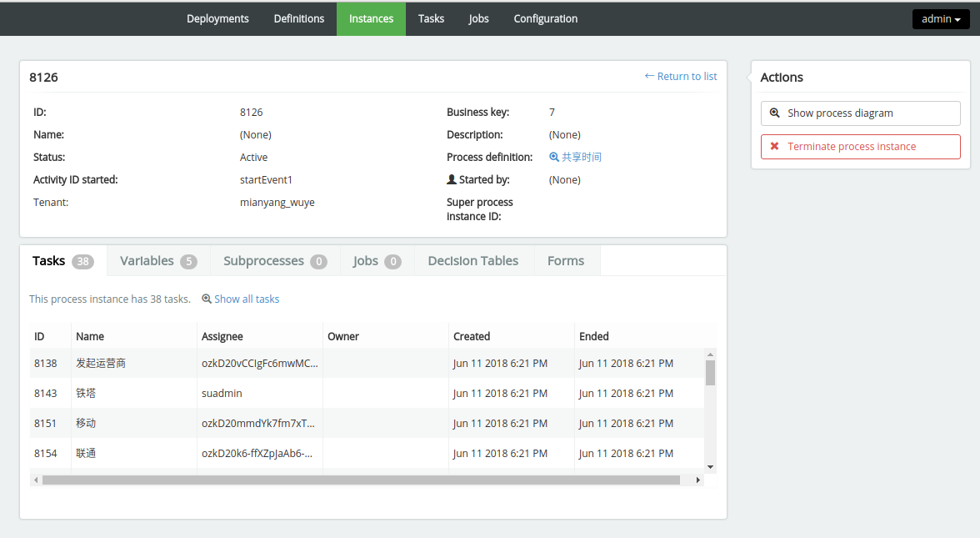Click the magnifier icon before Show all tasks
980x538 pixels.
coord(207,299)
